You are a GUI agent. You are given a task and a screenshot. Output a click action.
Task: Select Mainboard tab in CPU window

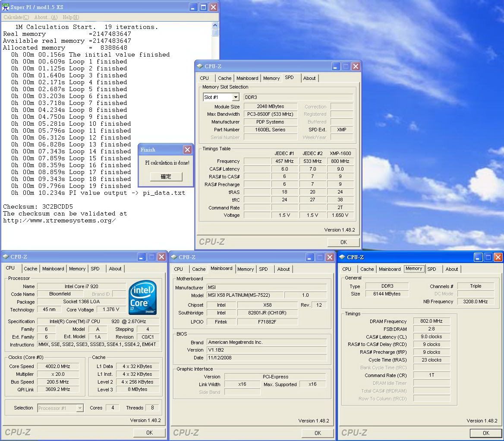(53, 269)
